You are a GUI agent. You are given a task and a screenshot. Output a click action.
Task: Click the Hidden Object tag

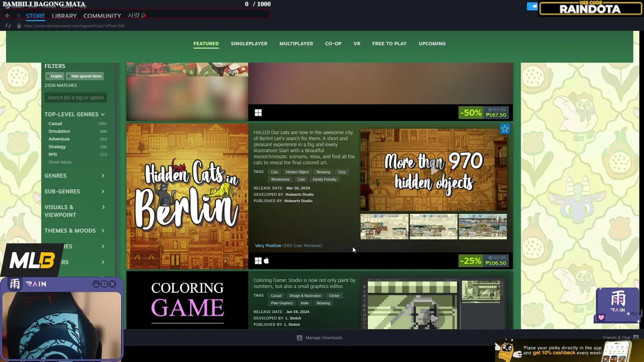[x=297, y=172]
